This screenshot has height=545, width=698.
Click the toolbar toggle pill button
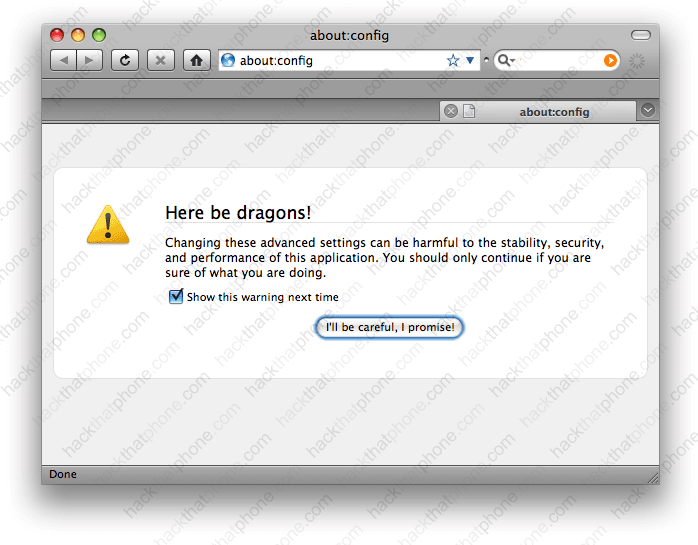(x=640, y=35)
